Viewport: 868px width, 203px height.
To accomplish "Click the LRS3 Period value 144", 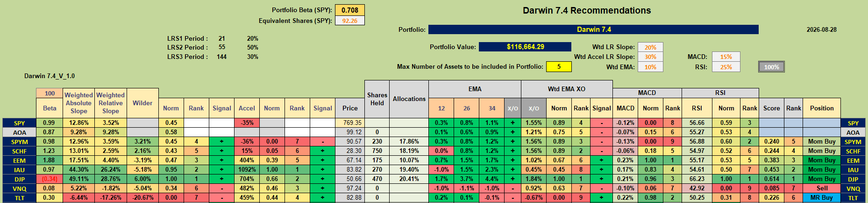I will click(x=221, y=57).
